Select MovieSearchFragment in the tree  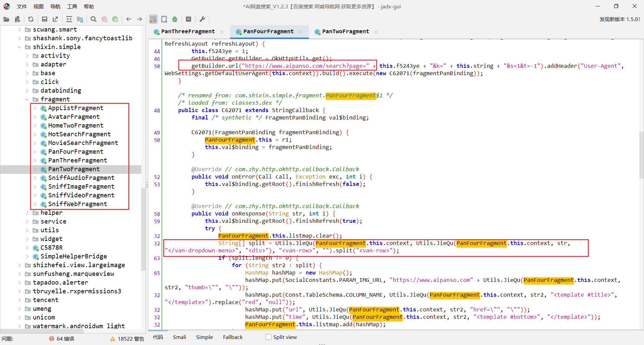pyautogui.click(x=83, y=143)
